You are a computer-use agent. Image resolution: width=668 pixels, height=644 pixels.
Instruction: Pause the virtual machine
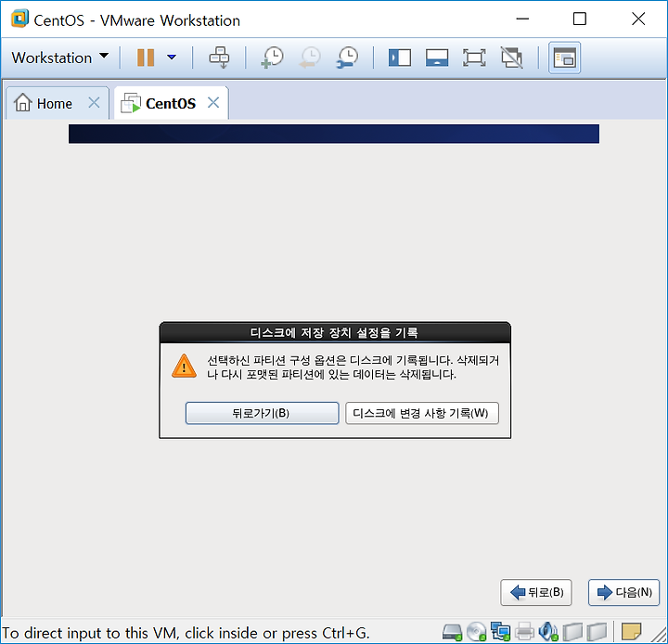[146, 58]
